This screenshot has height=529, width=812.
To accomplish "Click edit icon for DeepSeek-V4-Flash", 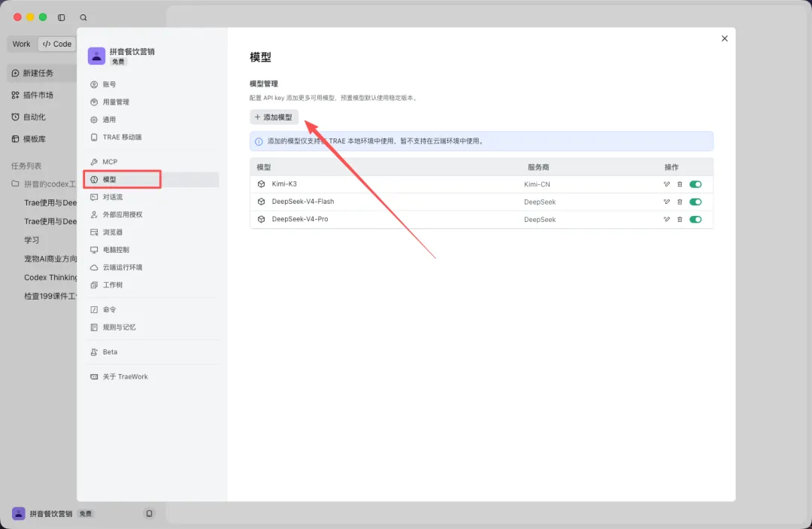I will coord(666,202).
